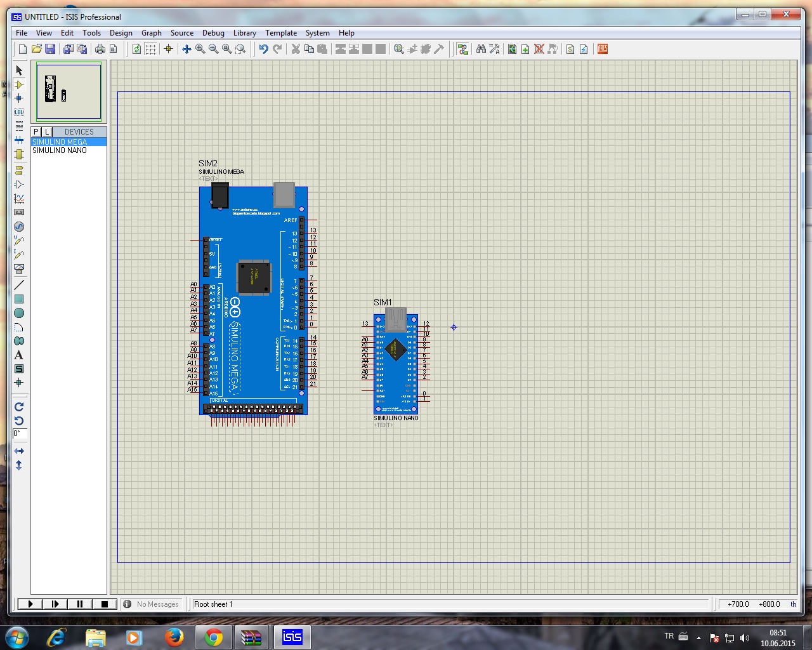The height and width of the screenshot is (650, 812).
Task: Open the Google Chrome taskbar icon
Action: [x=214, y=637]
